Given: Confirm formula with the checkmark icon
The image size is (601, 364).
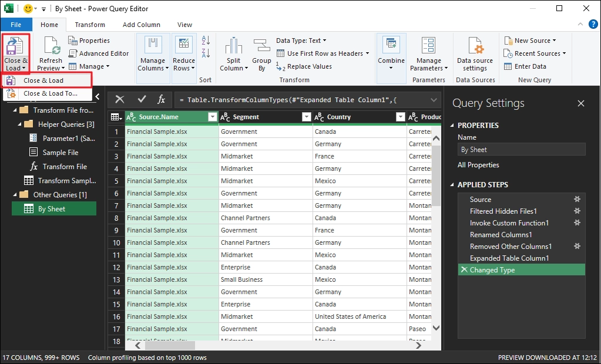Looking at the screenshot, I should [141, 100].
